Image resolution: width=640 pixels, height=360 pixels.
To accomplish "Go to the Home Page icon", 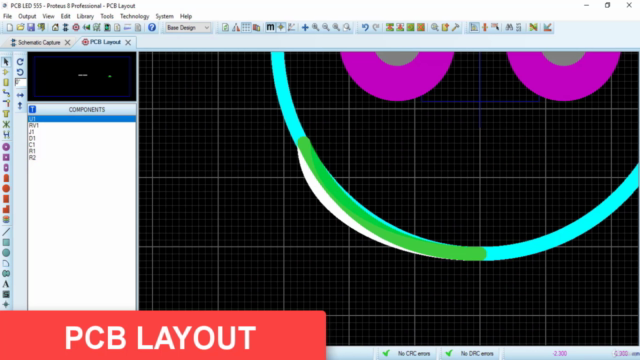I will 55,27.
